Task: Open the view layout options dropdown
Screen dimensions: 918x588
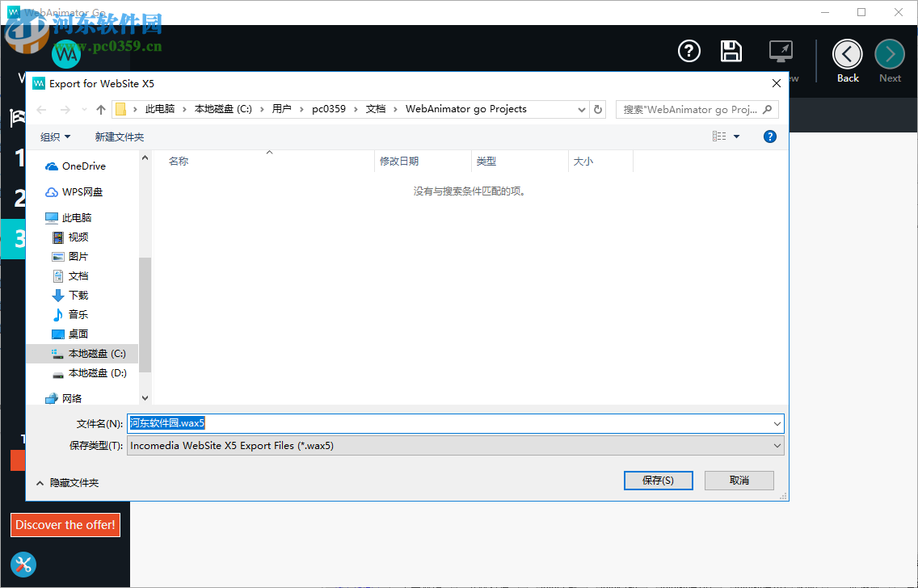Action: tap(724, 136)
